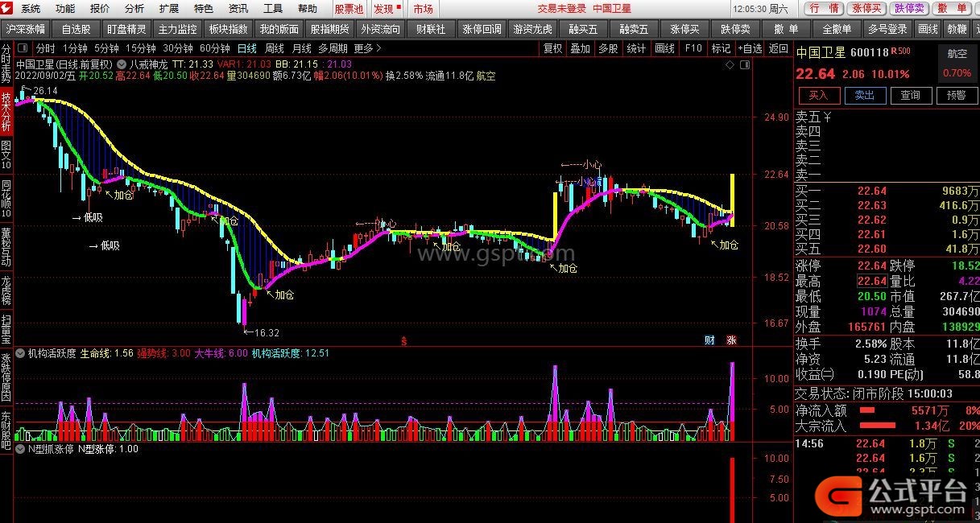Expand the 机构活跃度 indicator panel menu

[x=21, y=352]
